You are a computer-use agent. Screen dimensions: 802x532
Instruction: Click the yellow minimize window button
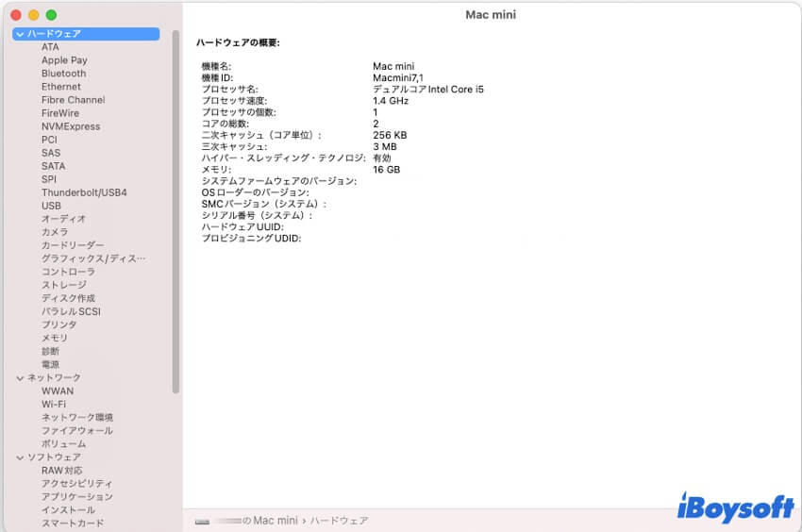[34, 15]
